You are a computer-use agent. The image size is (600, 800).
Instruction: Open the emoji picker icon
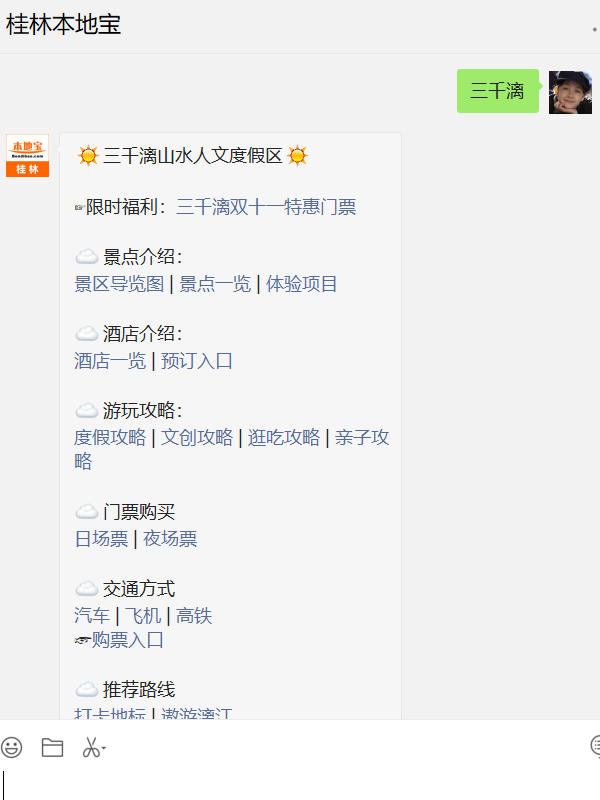click(x=11, y=747)
